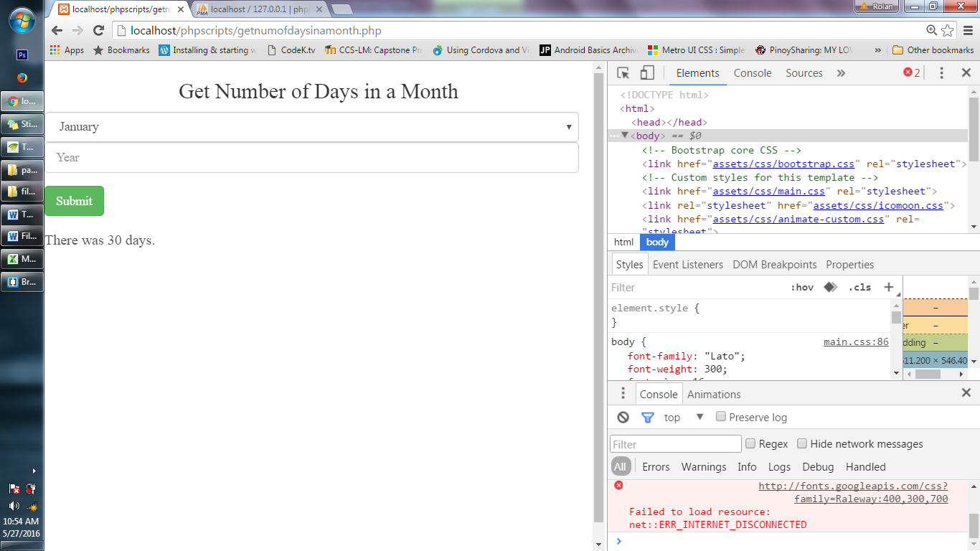The height and width of the screenshot is (551, 980).
Task: Open the new tab button
Action: point(341,10)
